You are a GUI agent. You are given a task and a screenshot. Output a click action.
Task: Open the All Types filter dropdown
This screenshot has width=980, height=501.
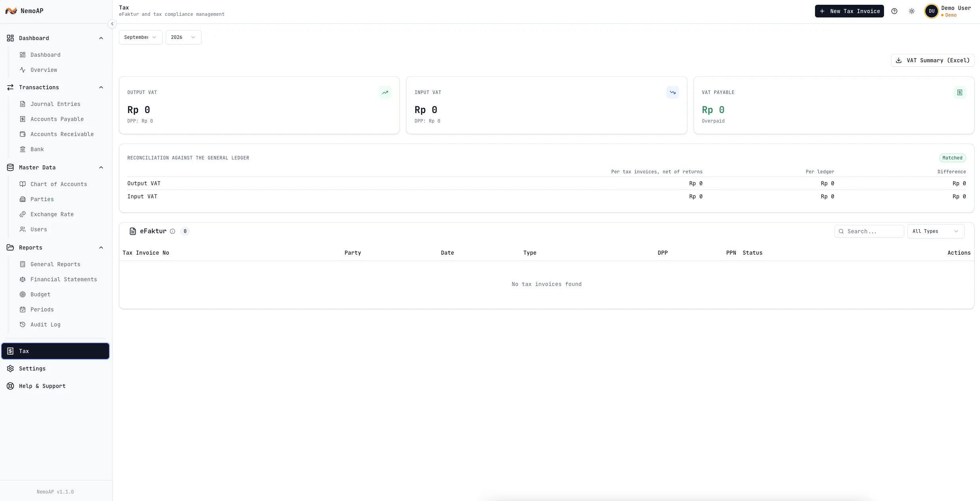point(936,231)
